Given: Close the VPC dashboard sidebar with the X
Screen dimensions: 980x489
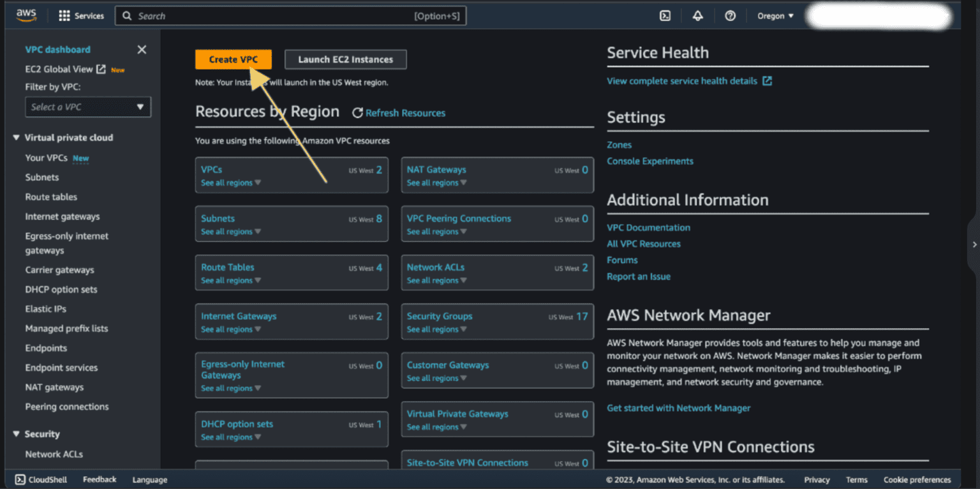Looking at the screenshot, I should point(142,49).
